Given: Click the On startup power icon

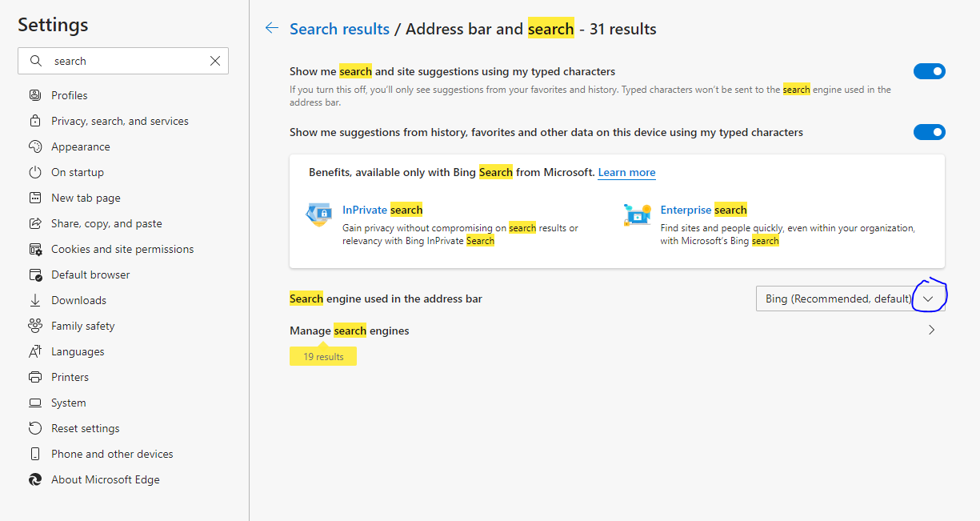Looking at the screenshot, I should coord(35,172).
